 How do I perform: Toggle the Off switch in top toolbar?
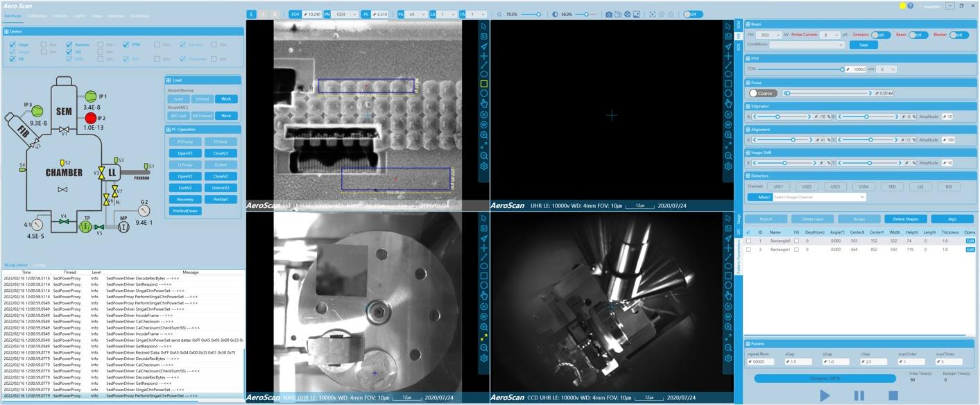click(692, 14)
